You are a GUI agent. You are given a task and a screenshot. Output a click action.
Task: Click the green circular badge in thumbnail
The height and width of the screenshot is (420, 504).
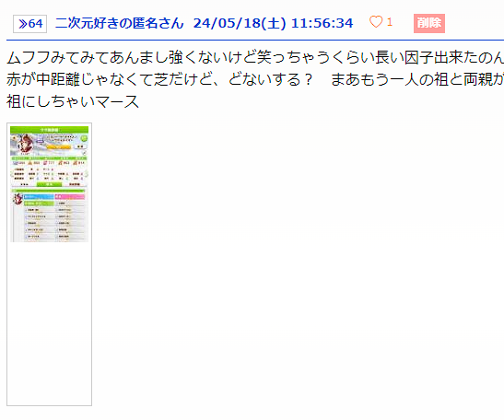coord(84,138)
